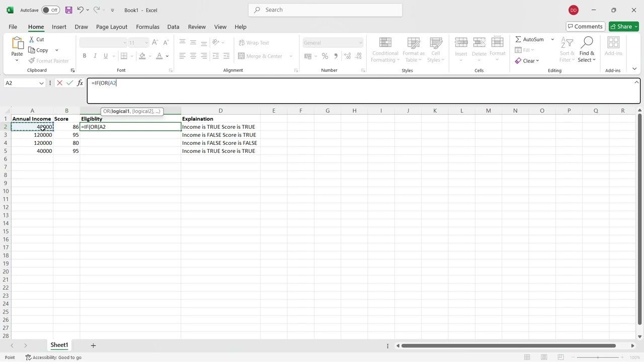The width and height of the screenshot is (644, 362).
Task: Click the Clear eraser icon
Action: click(x=518, y=61)
